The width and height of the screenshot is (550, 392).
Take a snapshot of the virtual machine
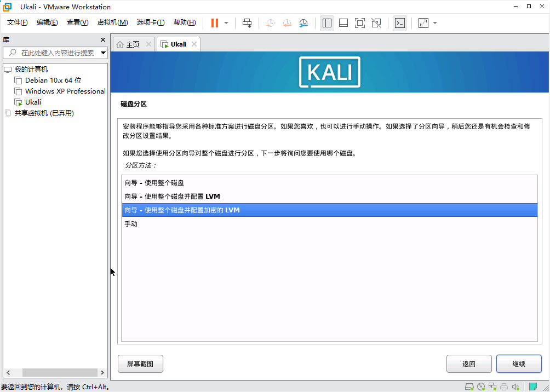[270, 23]
